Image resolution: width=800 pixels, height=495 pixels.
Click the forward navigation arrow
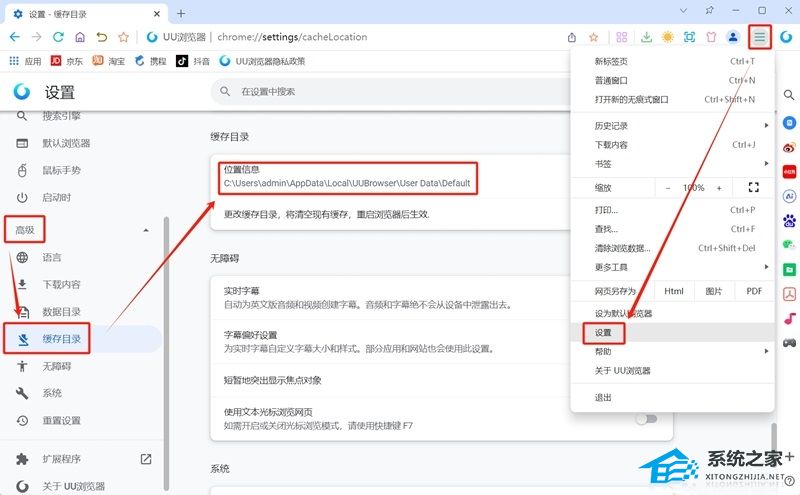coord(36,37)
